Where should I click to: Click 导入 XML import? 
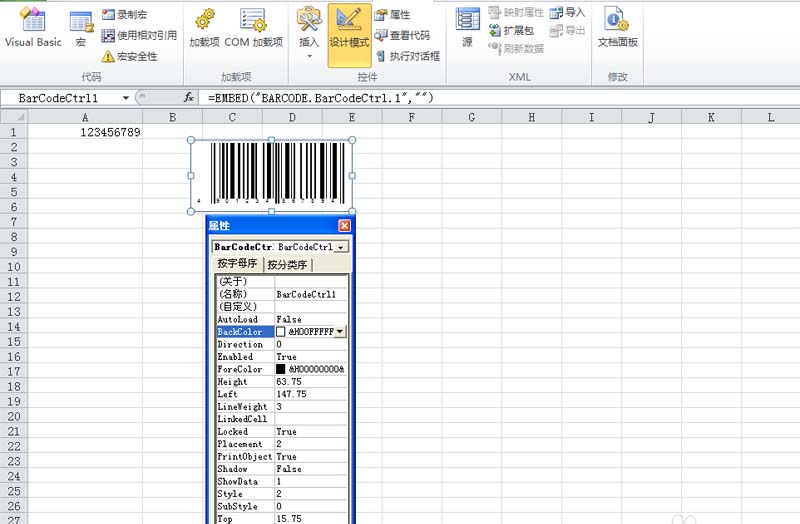[x=567, y=12]
